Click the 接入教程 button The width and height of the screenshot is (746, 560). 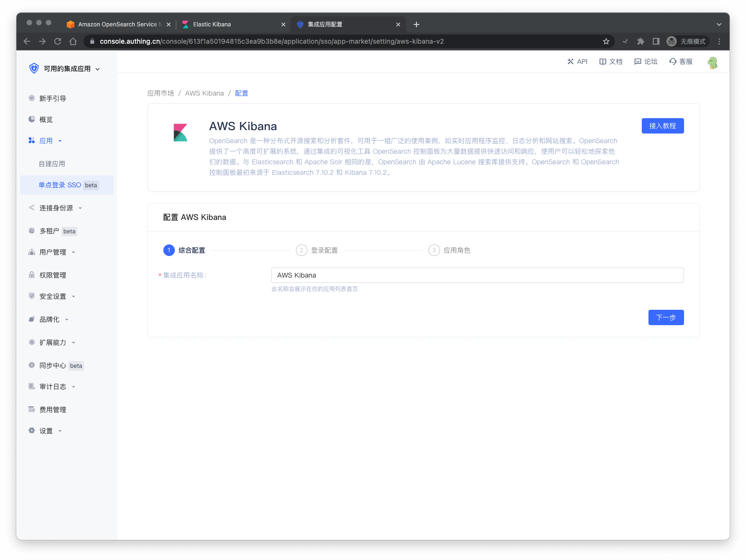662,126
